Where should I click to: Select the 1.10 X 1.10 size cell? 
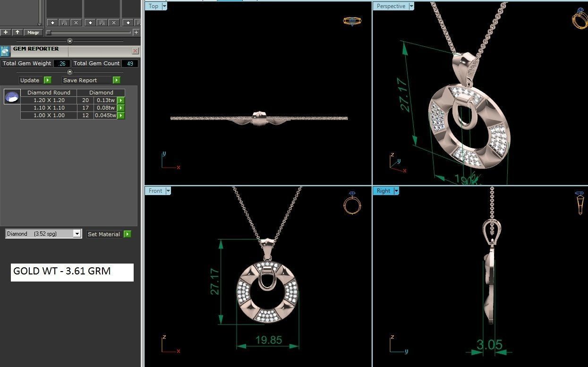(x=49, y=108)
